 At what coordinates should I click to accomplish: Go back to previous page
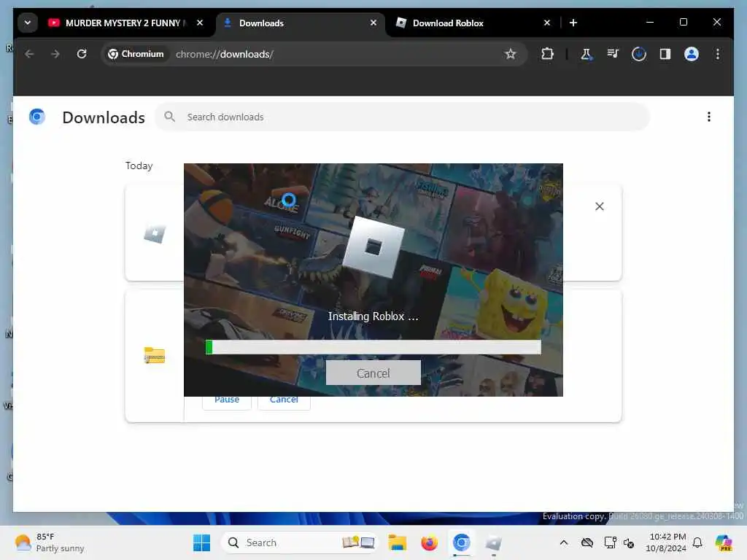(x=29, y=54)
